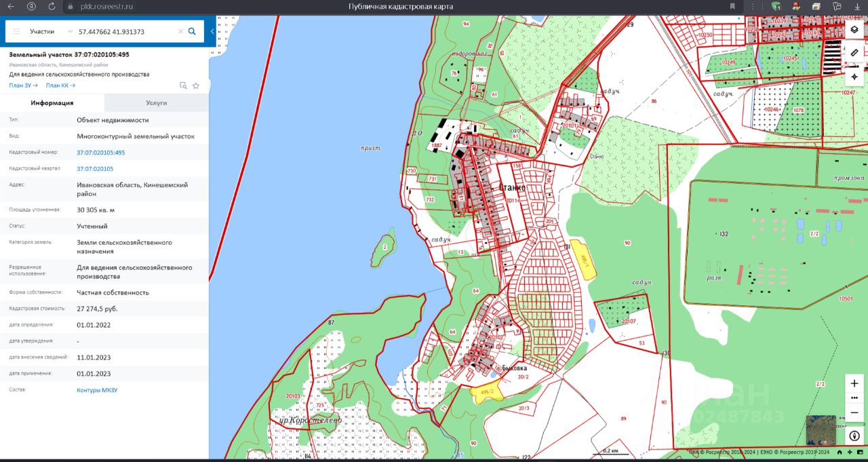
Task: Zoom in the map with the plus button
Action: (x=854, y=383)
